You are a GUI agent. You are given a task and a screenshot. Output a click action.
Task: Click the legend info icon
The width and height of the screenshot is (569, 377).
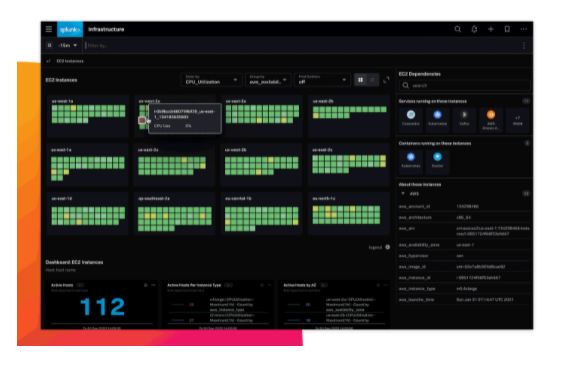tap(388, 247)
